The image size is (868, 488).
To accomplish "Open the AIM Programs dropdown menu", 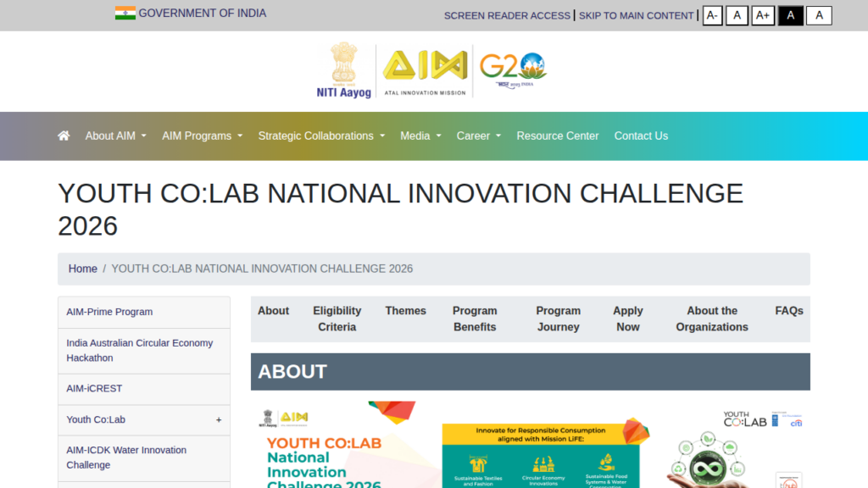I will [202, 136].
